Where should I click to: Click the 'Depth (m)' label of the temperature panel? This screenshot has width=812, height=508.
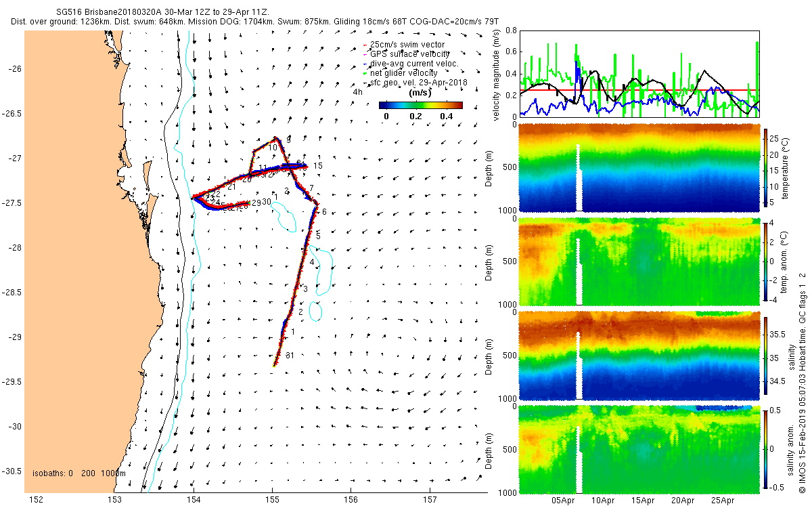point(489,167)
